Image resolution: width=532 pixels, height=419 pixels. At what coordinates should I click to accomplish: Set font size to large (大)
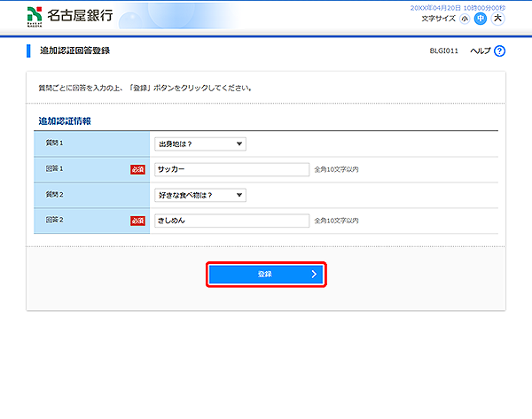[x=497, y=18]
